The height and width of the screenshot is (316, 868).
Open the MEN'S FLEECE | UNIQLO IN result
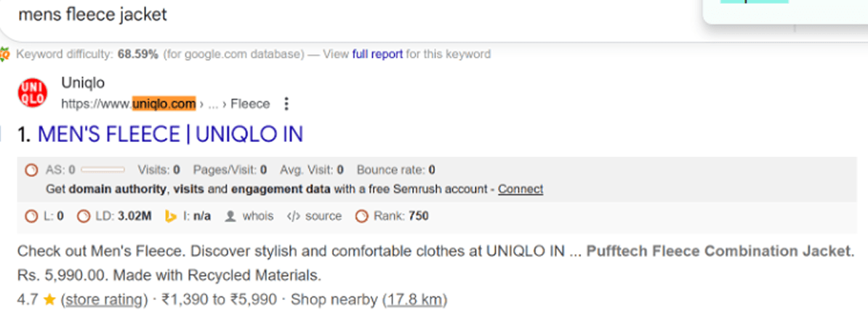[x=170, y=134]
